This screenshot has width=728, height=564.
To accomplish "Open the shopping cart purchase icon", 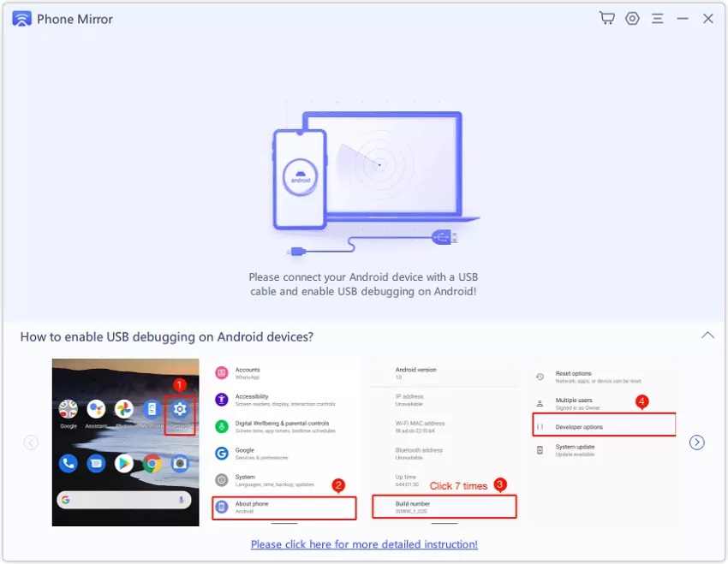I will point(607,19).
